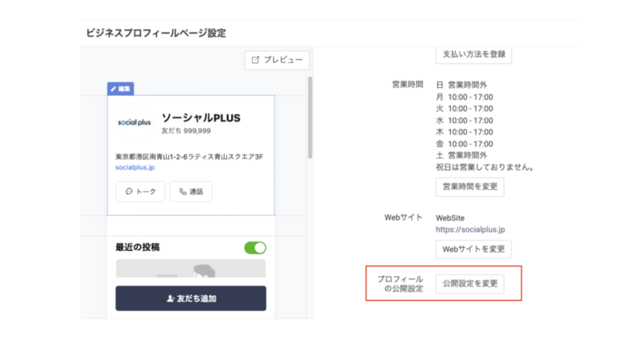Open the プレビュー preview button
Viewport: 644px width, 338px height.
point(277,60)
